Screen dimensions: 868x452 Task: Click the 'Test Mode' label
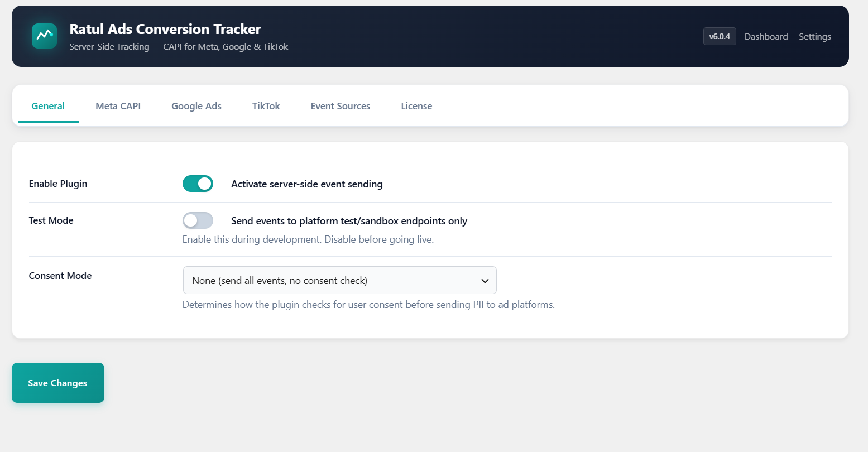click(51, 220)
